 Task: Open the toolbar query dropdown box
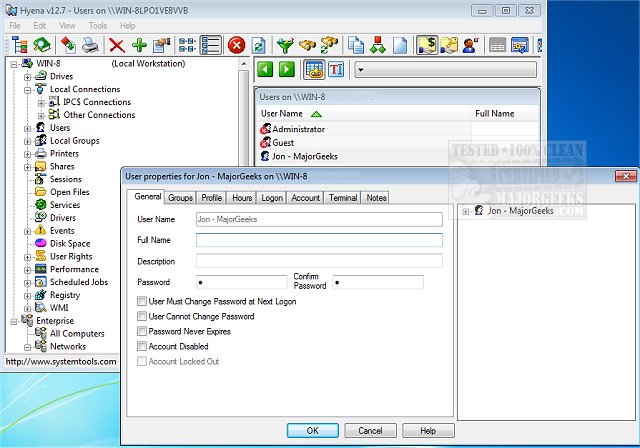pyautogui.click(x=445, y=69)
